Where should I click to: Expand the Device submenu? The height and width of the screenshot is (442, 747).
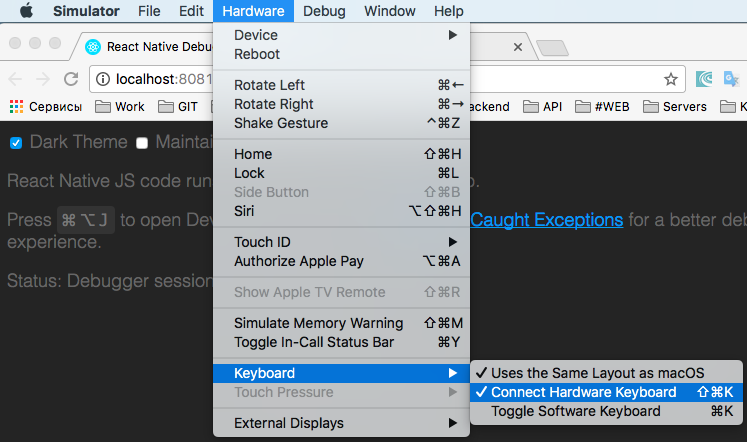[341, 35]
